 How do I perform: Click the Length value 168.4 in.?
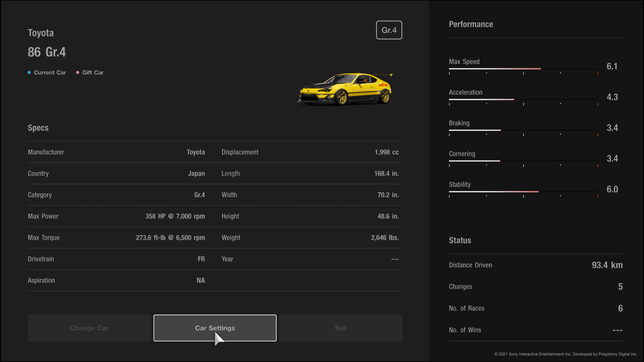[x=386, y=173]
